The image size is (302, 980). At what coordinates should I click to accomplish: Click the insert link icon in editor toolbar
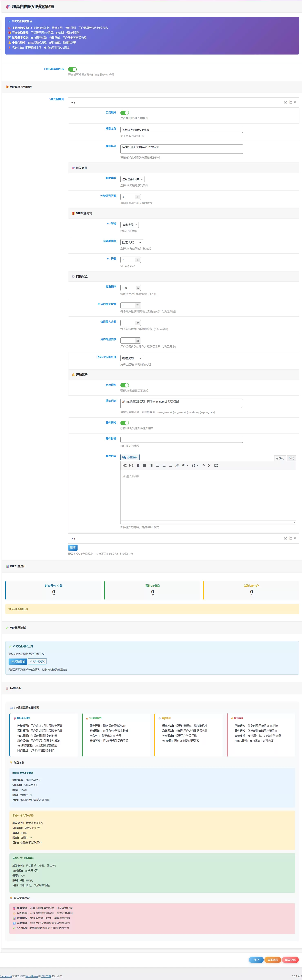177,465
